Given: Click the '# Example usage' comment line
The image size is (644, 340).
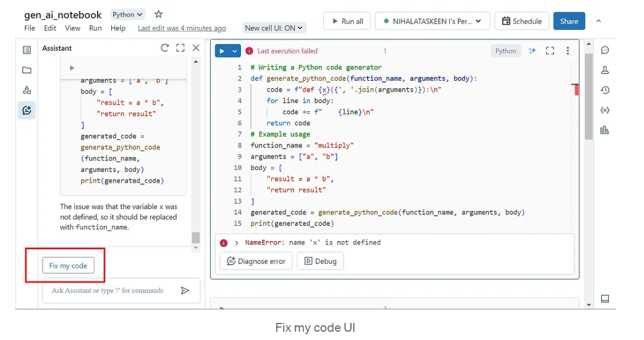Looking at the screenshot, I should tap(280, 134).
